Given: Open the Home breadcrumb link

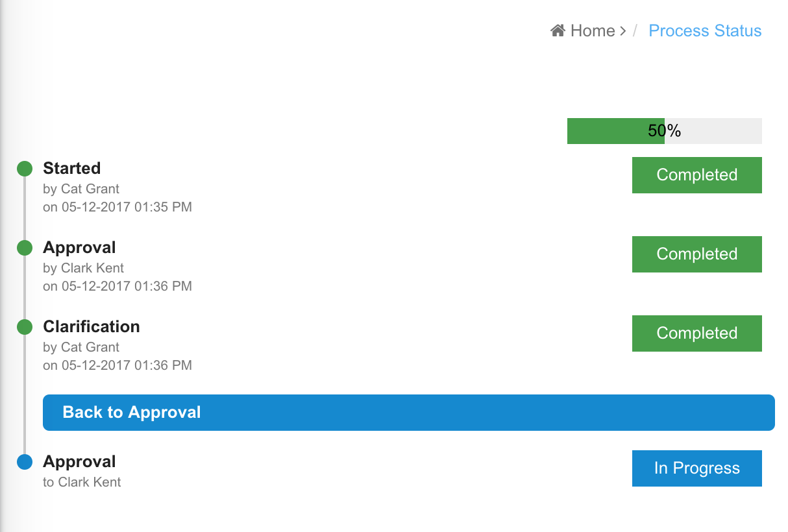Looking at the screenshot, I should (x=593, y=30).
